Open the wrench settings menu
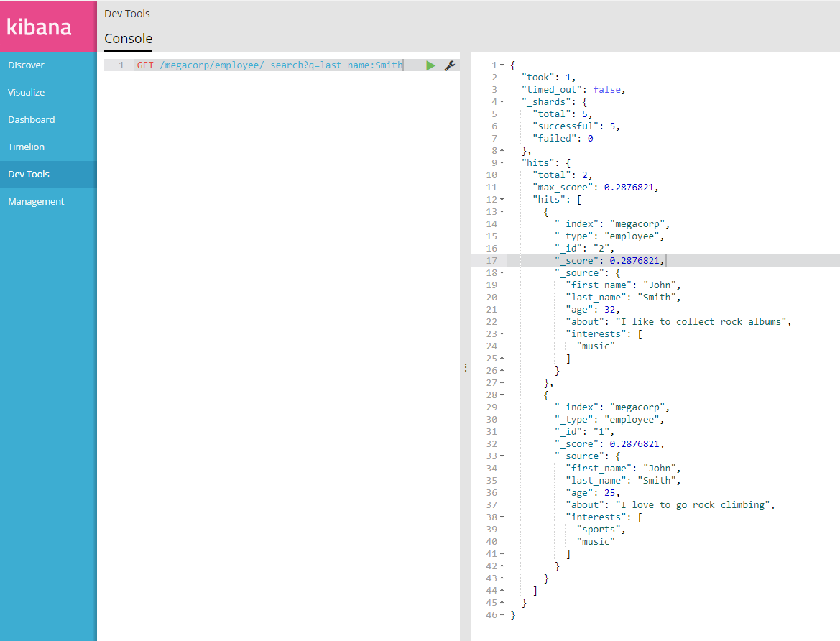The width and height of the screenshot is (840, 641). click(x=450, y=65)
